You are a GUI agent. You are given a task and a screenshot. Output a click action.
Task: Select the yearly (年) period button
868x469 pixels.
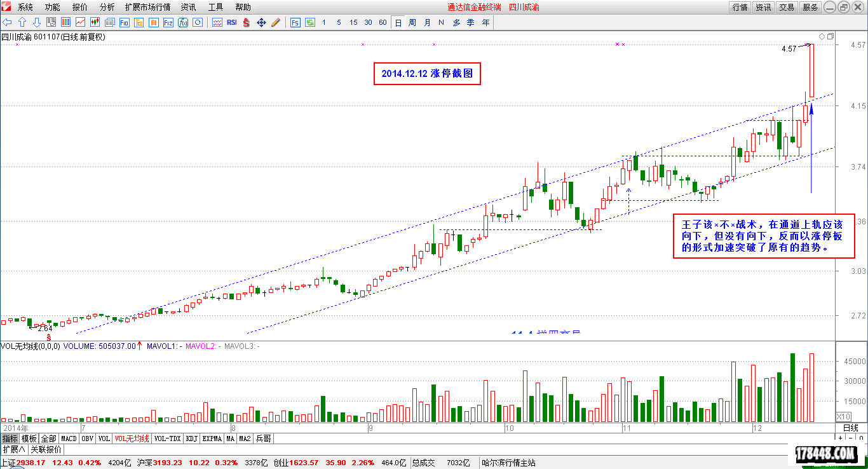485,22
